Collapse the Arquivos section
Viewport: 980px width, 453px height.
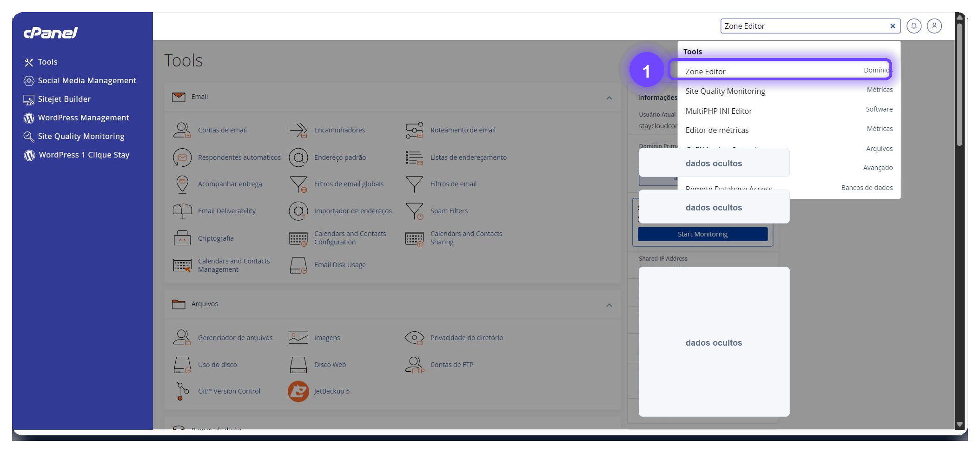point(609,305)
